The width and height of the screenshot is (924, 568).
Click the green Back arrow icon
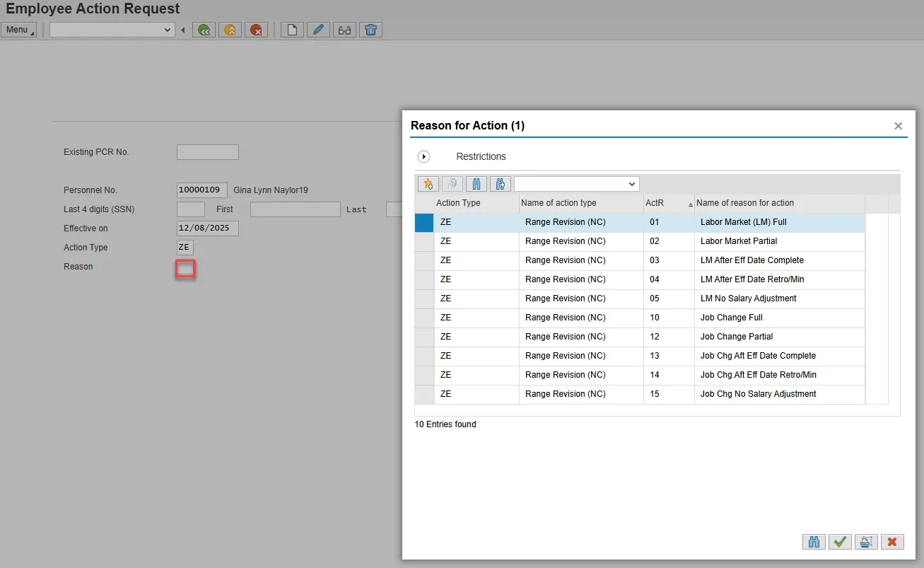pos(204,30)
